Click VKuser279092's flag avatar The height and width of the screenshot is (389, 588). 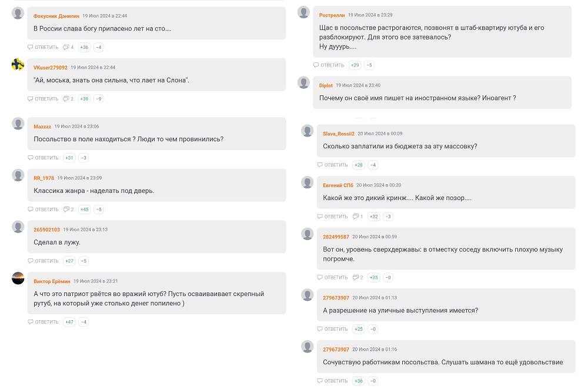coord(18,65)
